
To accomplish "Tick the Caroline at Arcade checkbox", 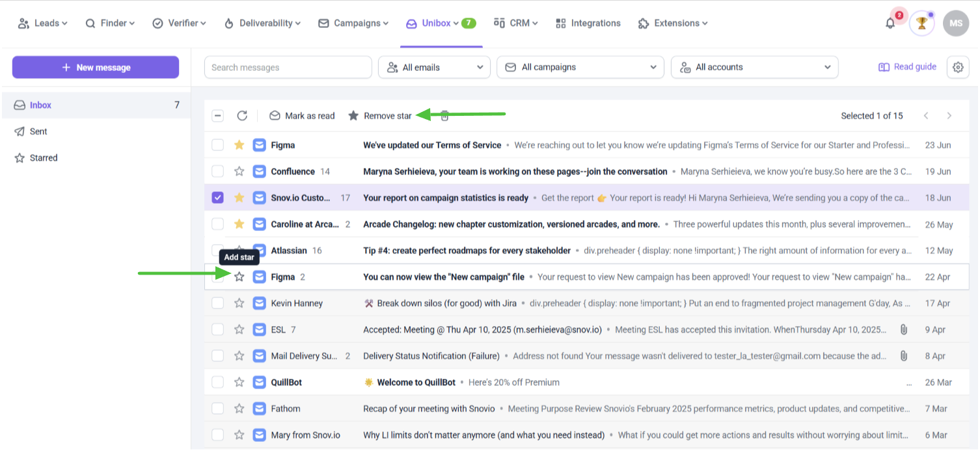I will pos(217,224).
